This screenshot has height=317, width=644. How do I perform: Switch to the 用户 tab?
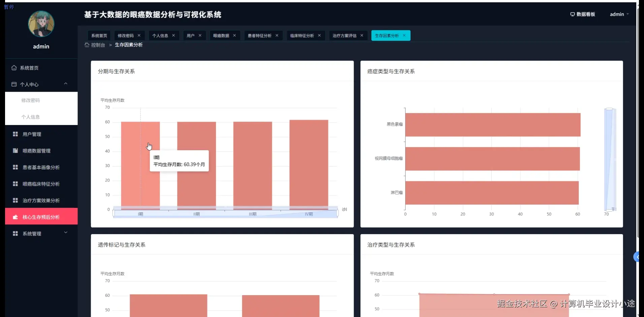pos(191,35)
